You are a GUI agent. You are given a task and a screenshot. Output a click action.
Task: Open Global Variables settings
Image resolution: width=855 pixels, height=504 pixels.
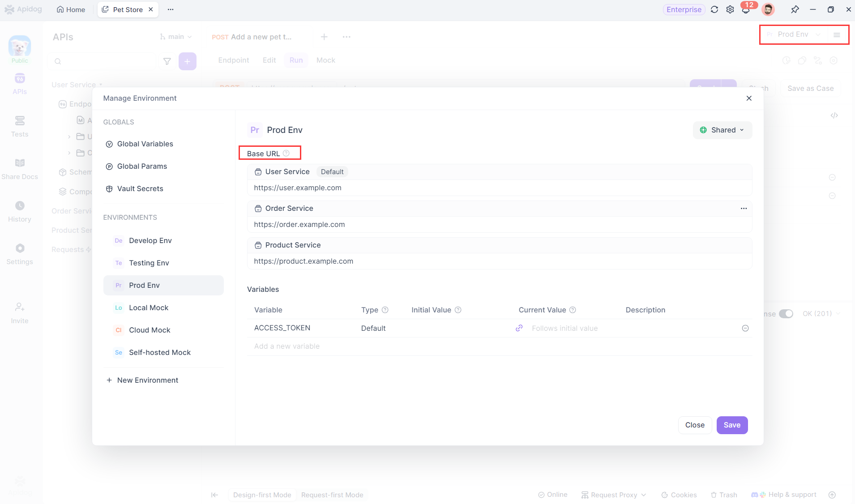pos(140,144)
